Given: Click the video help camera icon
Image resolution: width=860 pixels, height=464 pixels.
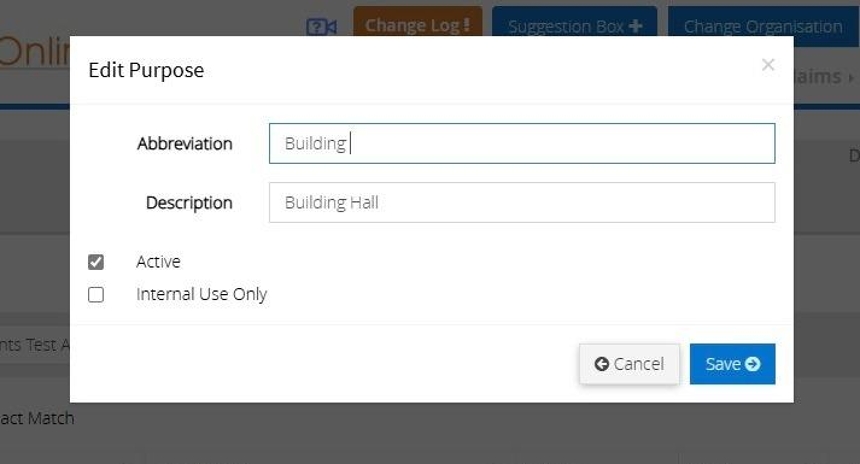Looking at the screenshot, I should tap(321, 27).
